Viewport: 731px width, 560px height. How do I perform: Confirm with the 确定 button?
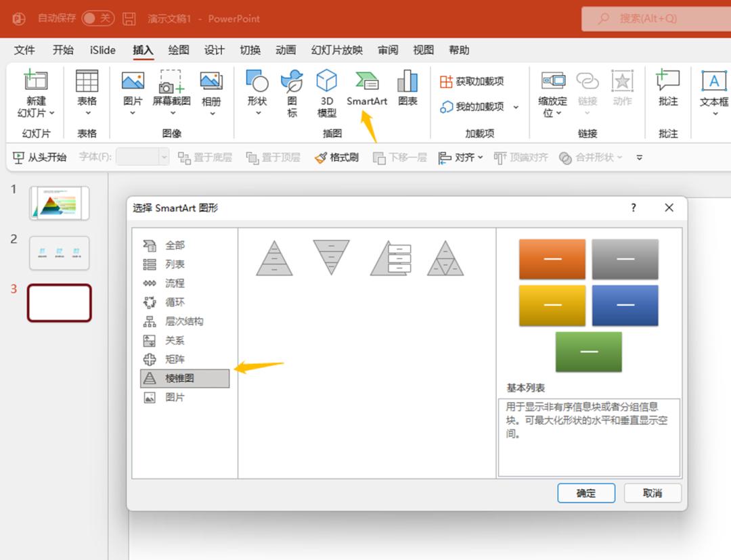pyautogui.click(x=586, y=493)
